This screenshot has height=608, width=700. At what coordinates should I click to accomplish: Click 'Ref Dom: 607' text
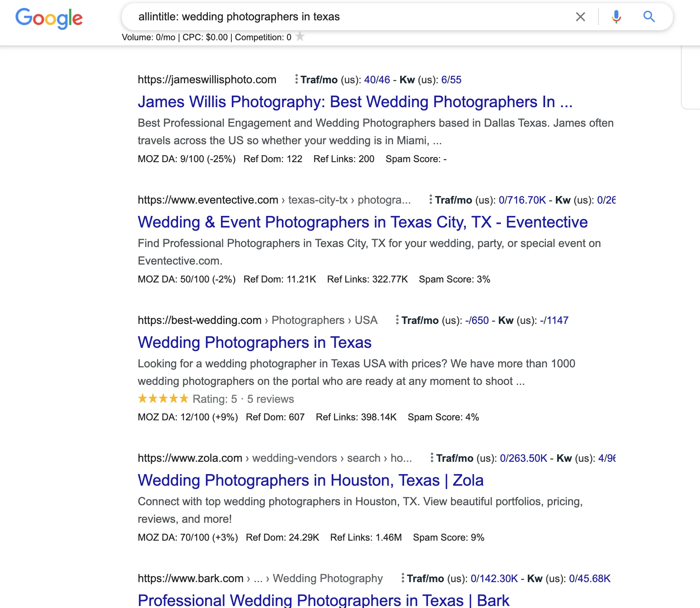point(275,417)
